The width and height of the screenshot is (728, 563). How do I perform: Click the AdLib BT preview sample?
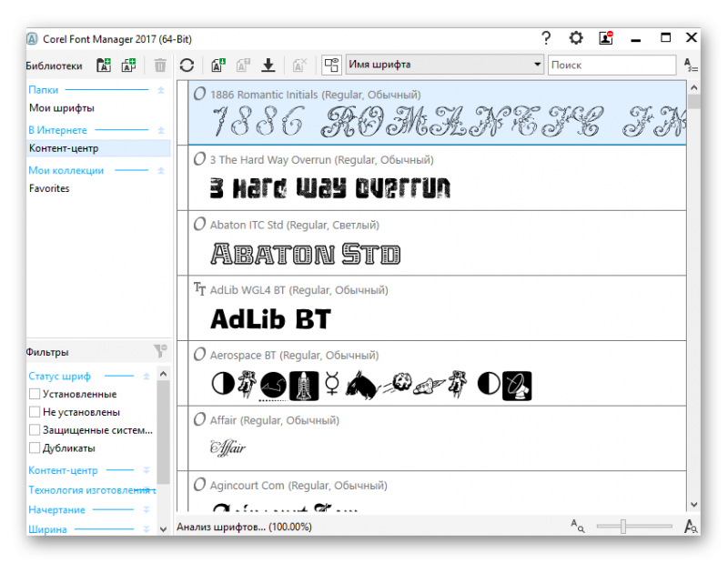pyautogui.click(x=270, y=319)
